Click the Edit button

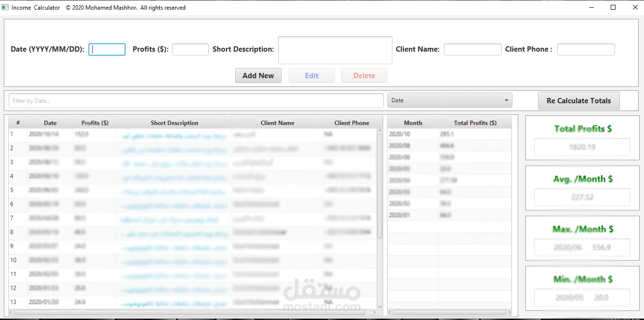[312, 75]
